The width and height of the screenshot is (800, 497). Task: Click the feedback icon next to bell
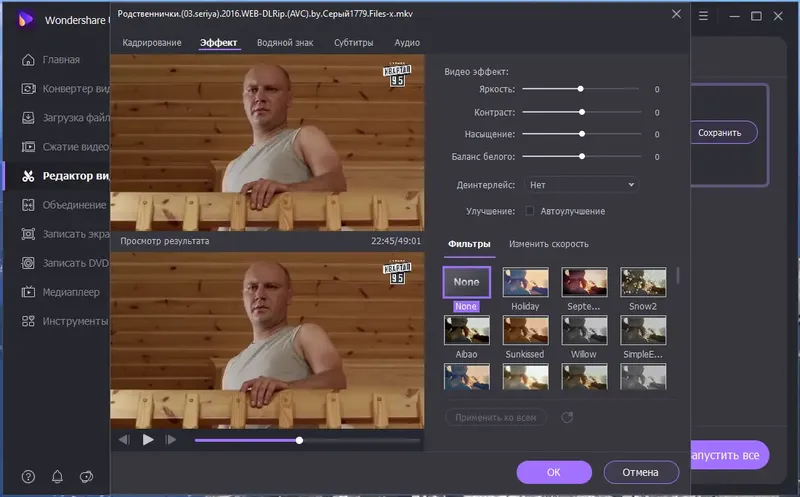click(x=86, y=477)
